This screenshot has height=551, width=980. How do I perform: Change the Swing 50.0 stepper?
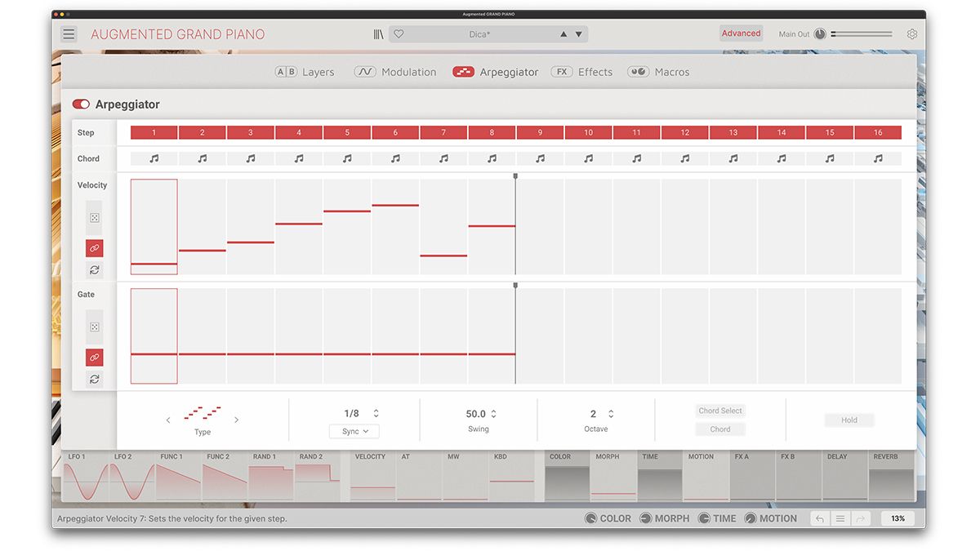(x=493, y=414)
